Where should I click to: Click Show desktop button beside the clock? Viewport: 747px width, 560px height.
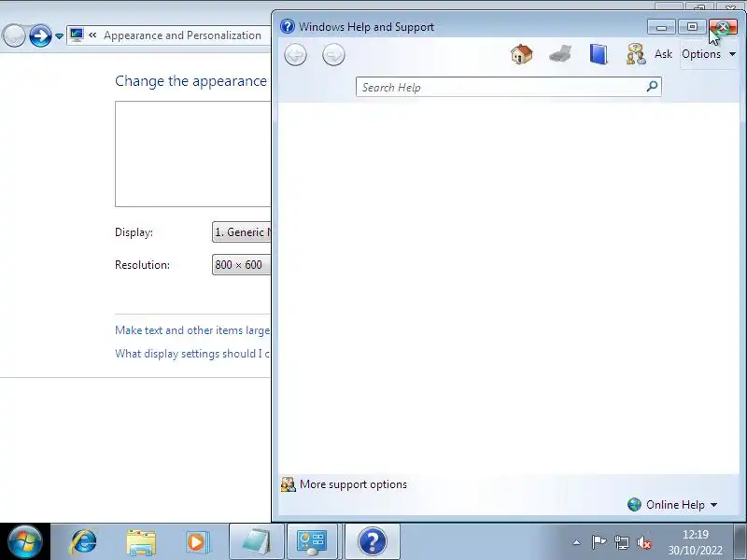(740, 541)
